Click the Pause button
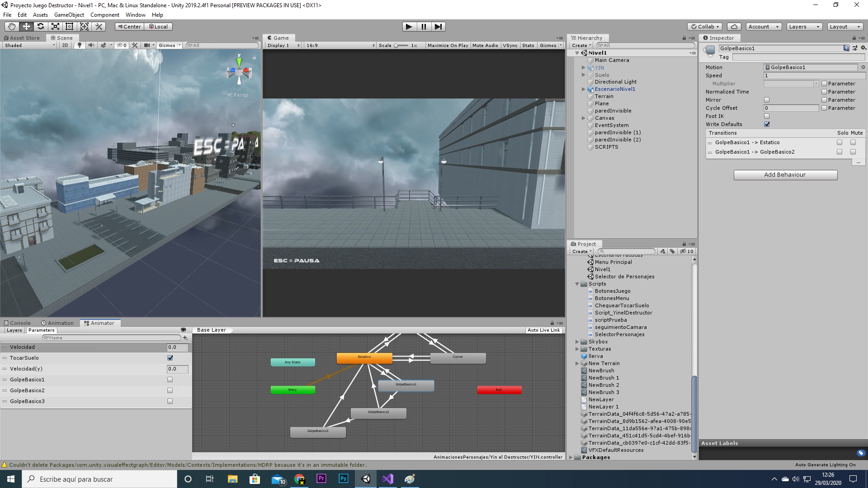 [424, 27]
